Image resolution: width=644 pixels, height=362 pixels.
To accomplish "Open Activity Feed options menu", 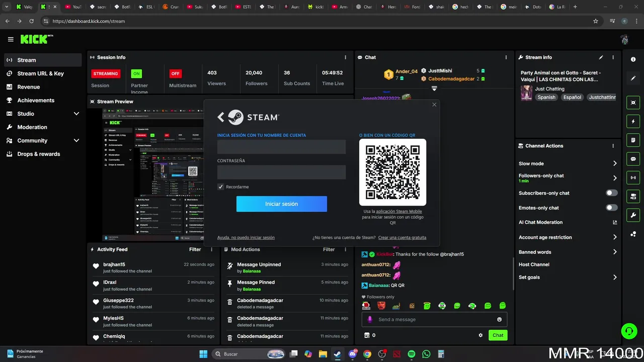I will 211,249.
